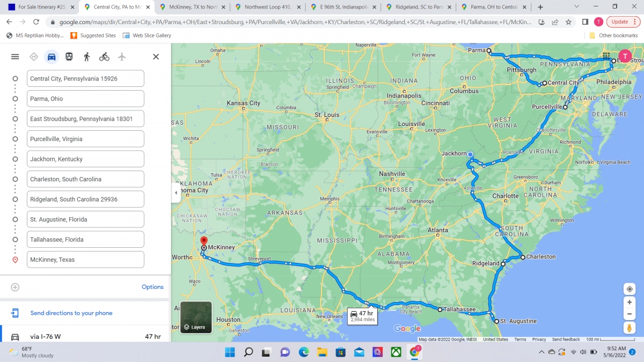Edit the St. Augustine, Florida field

[x=85, y=219]
